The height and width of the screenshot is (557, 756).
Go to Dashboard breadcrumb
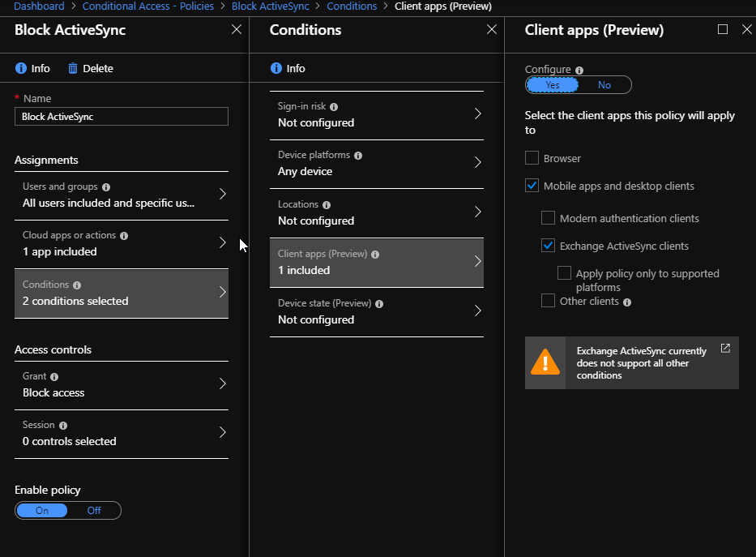pos(39,6)
